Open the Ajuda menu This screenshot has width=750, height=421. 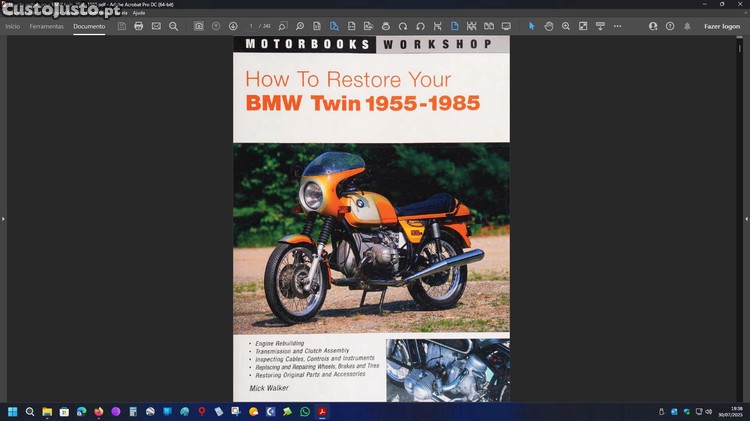pyautogui.click(x=139, y=13)
